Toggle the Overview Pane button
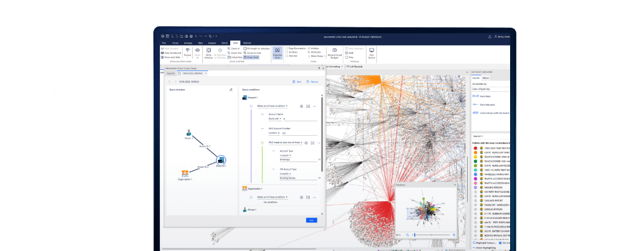Screen dimensions: 644x251 tap(276, 53)
